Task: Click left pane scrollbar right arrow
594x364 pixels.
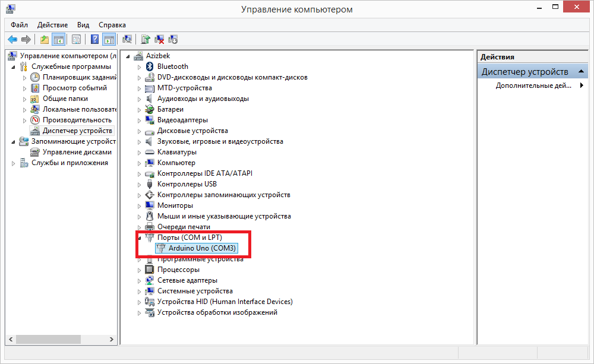Action: point(112,339)
